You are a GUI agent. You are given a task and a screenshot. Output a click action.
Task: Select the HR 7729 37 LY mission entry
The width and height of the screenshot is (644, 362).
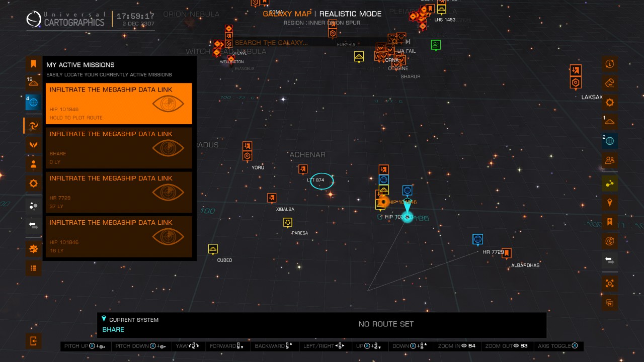tap(119, 192)
